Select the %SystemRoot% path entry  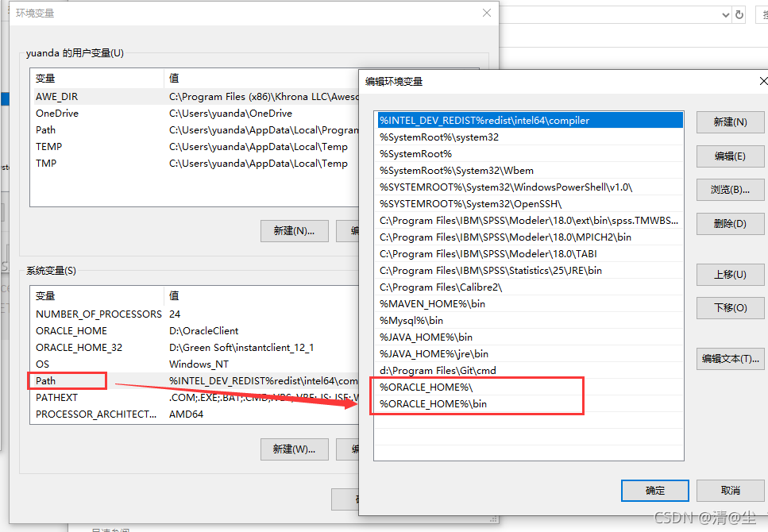pyautogui.click(x=531, y=154)
